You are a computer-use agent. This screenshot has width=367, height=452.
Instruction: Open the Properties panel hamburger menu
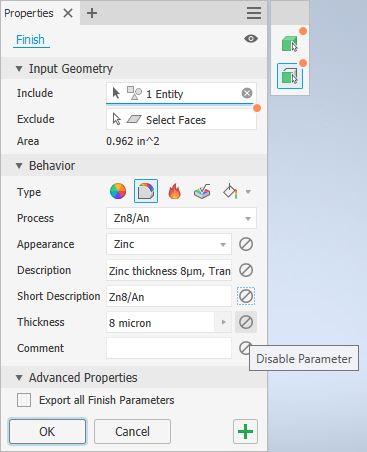click(x=254, y=13)
